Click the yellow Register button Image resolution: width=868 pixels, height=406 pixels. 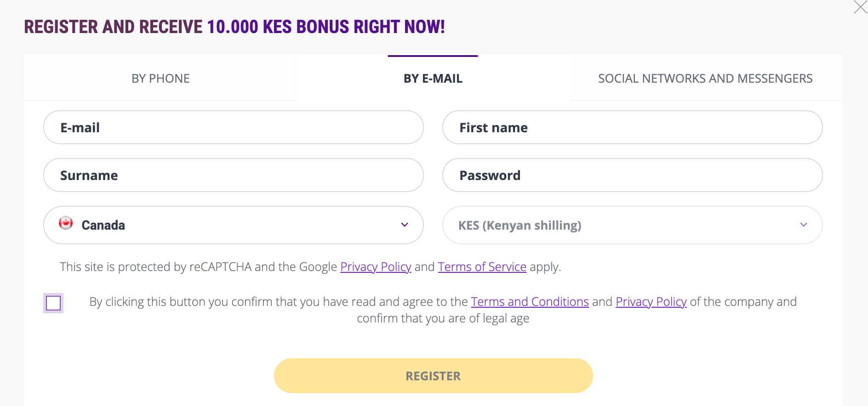[x=434, y=376]
